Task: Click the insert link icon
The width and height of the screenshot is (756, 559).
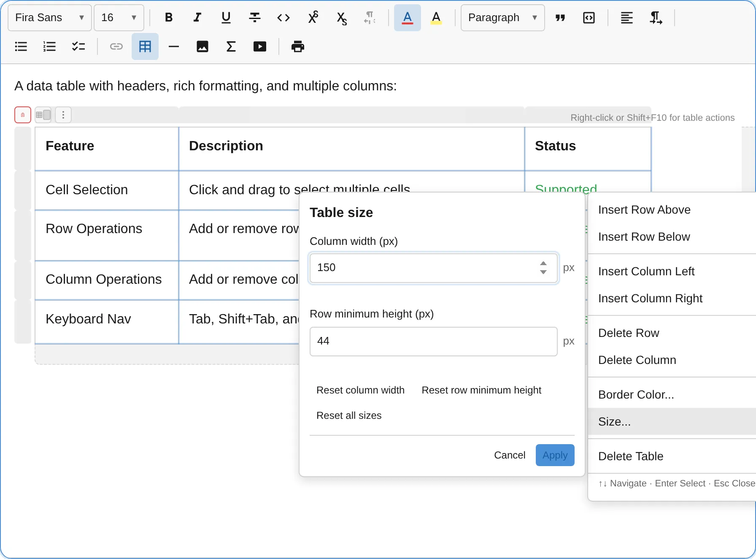Action: click(x=116, y=46)
